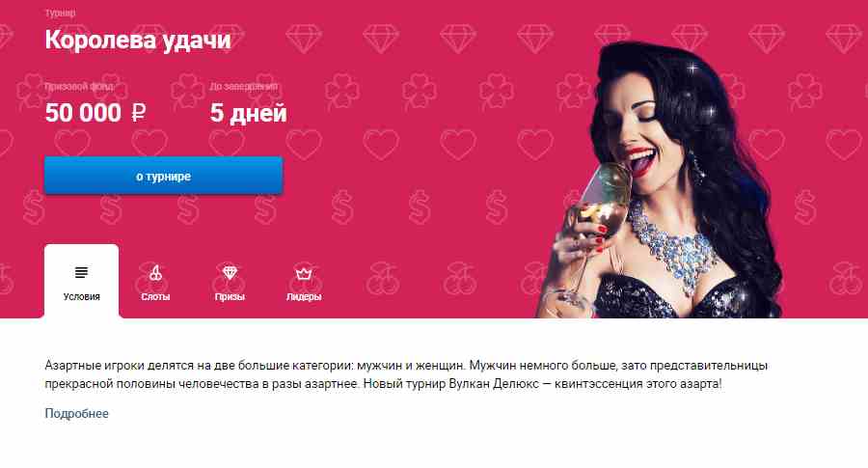Screen dimensions: 868x468
Task: Switch to the Слоты tab label
Action: 155,297
